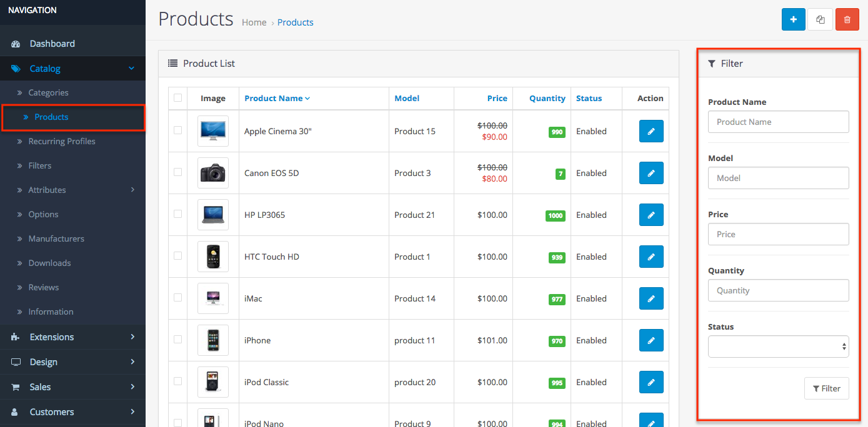The width and height of the screenshot is (868, 427).
Task: Click the funnel icon in Filter header
Action: coord(712,64)
